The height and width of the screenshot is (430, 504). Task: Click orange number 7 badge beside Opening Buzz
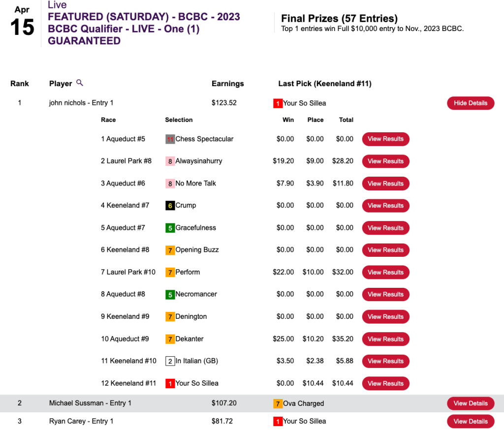point(170,250)
